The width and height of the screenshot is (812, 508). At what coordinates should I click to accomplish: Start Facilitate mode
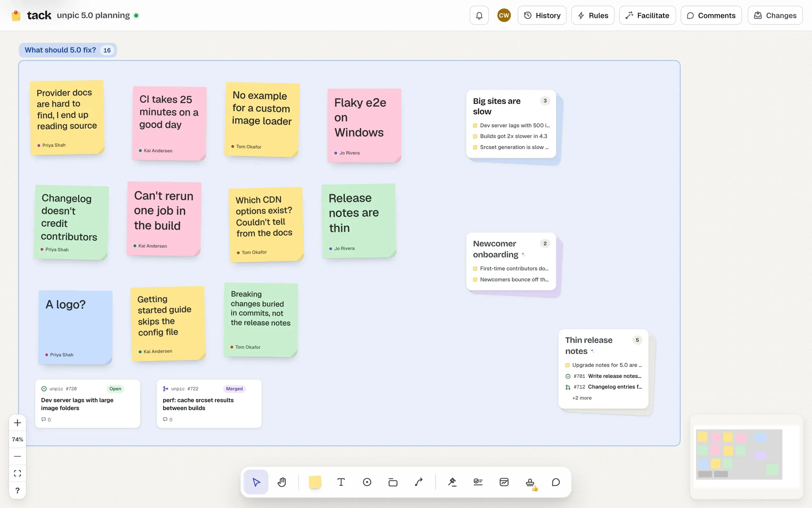pyautogui.click(x=647, y=15)
